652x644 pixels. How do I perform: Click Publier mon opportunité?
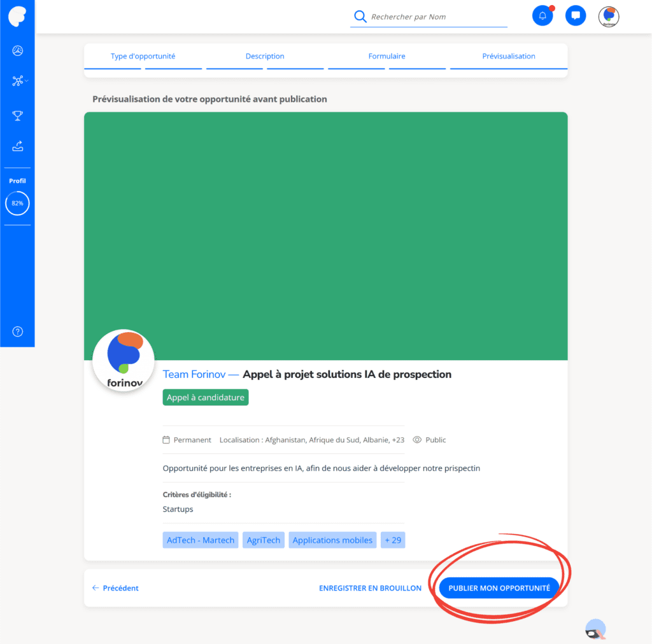coord(499,588)
